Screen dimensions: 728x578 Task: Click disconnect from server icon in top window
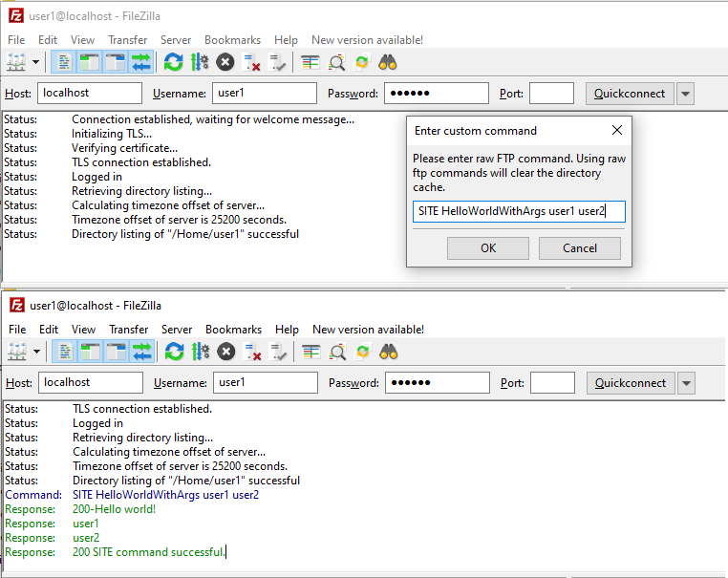point(252,63)
